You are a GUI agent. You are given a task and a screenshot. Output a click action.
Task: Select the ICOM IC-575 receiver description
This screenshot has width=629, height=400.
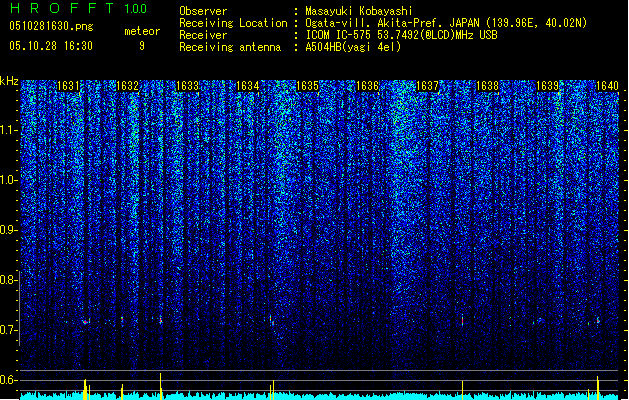tap(402, 35)
